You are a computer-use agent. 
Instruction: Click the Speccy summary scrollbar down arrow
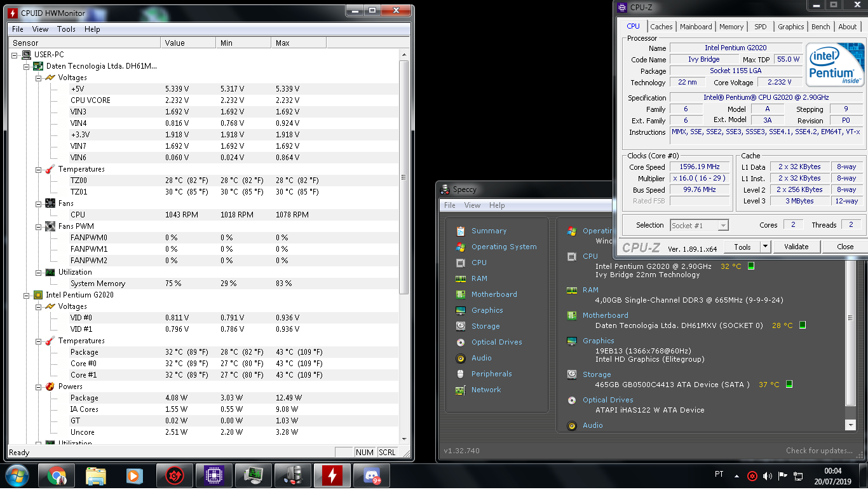[851, 425]
